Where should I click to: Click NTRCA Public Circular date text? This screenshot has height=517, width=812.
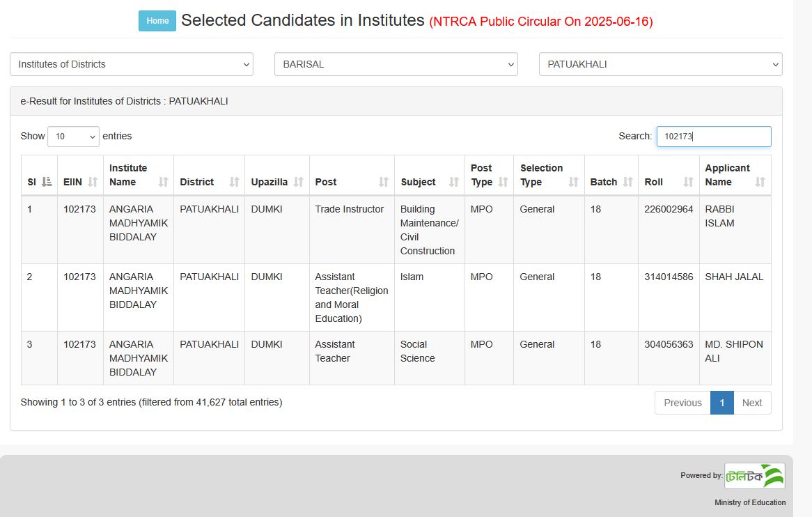(541, 21)
